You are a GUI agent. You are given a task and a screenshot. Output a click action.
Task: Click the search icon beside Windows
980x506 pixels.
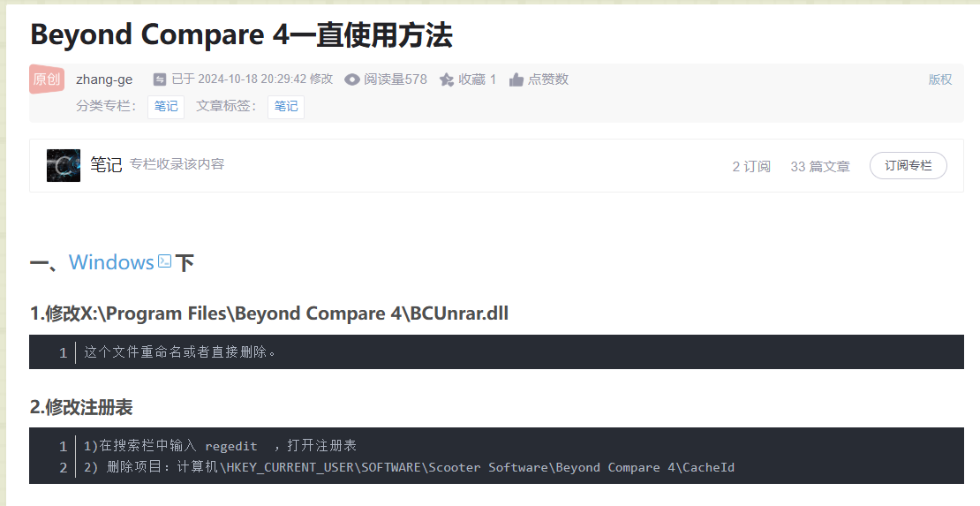[164, 261]
